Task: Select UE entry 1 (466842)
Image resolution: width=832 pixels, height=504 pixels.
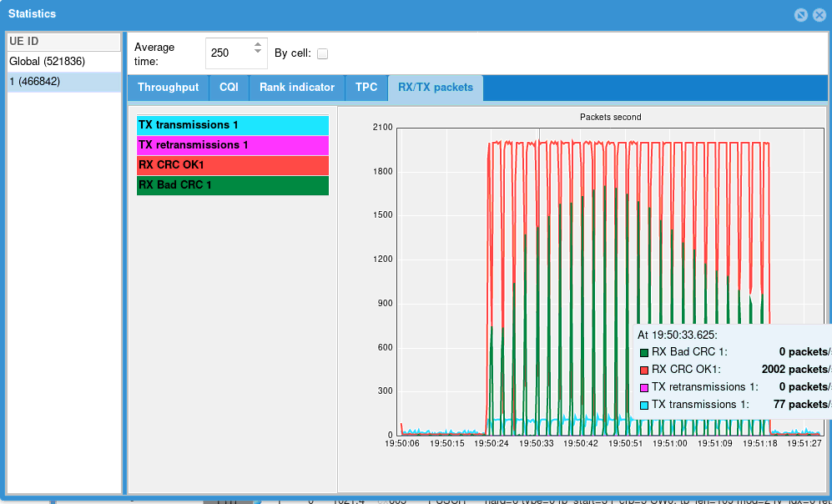Action: [x=35, y=82]
